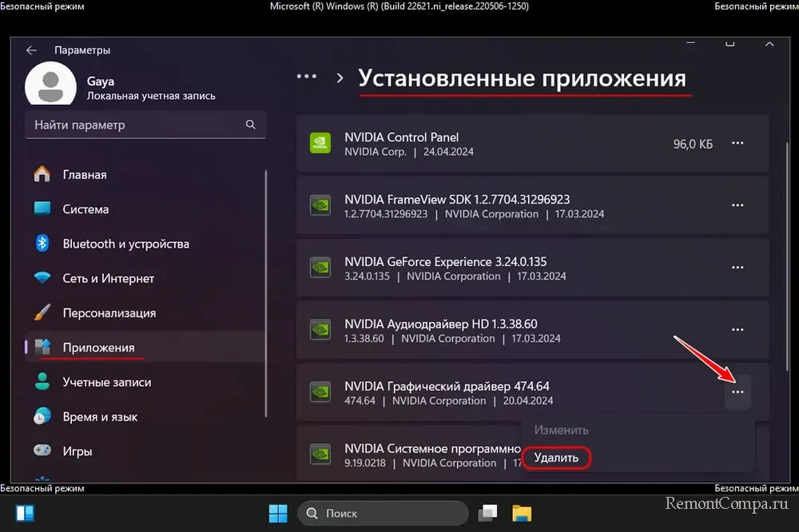Open Bluetooth и устройства settings
The width and height of the screenshot is (799, 532).
[145, 244]
